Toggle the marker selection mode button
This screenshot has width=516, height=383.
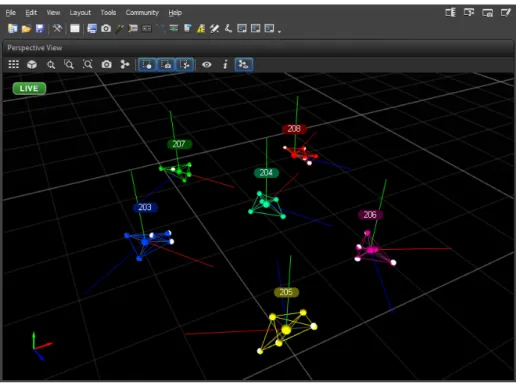[x=147, y=64]
